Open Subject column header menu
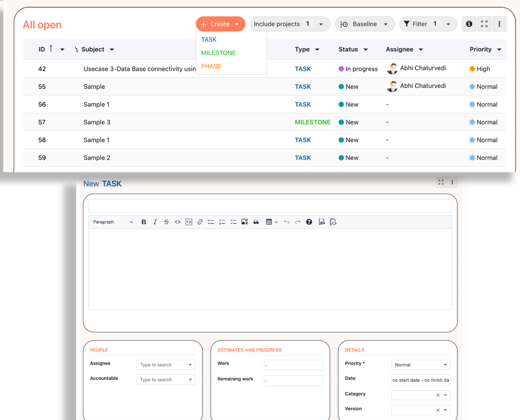 click(112, 50)
